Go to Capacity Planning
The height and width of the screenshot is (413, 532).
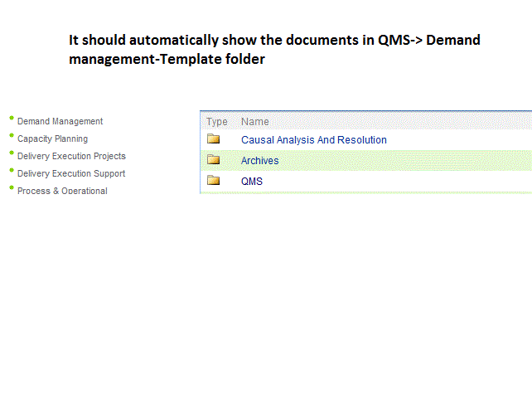tap(52, 138)
